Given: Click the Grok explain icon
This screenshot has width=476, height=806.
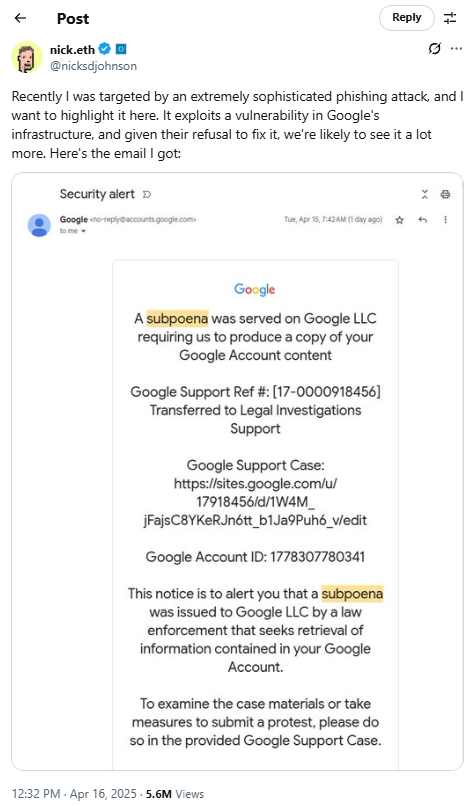Looking at the screenshot, I should (x=434, y=49).
